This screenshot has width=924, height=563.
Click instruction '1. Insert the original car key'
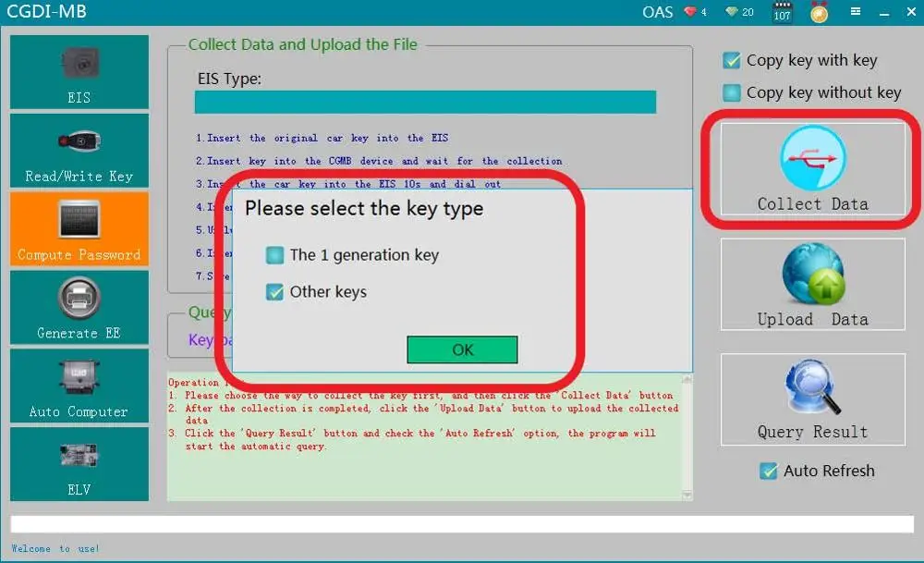[x=322, y=138]
